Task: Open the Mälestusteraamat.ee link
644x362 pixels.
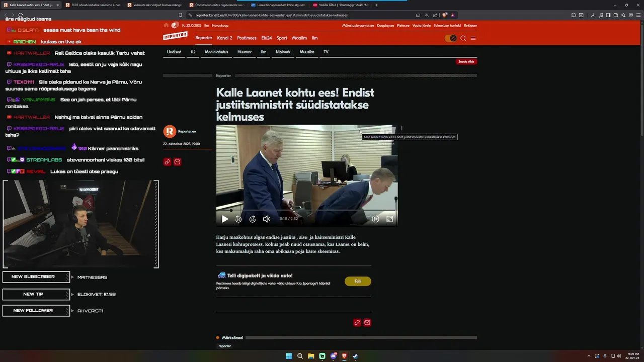Action: [358, 25]
